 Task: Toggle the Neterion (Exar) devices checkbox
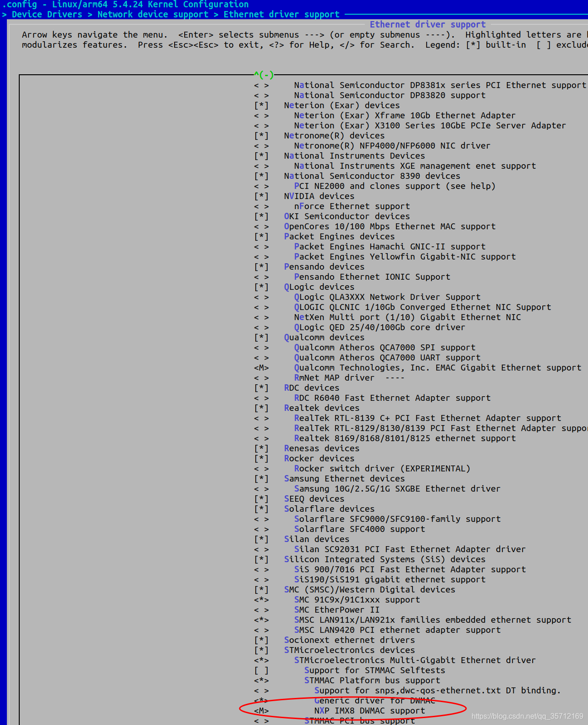tap(262, 105)
